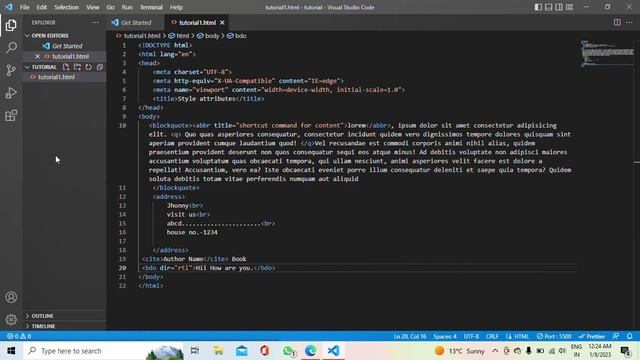Open the Manage gear icon
Screen dimensions: 640x360
click(11, 319)
